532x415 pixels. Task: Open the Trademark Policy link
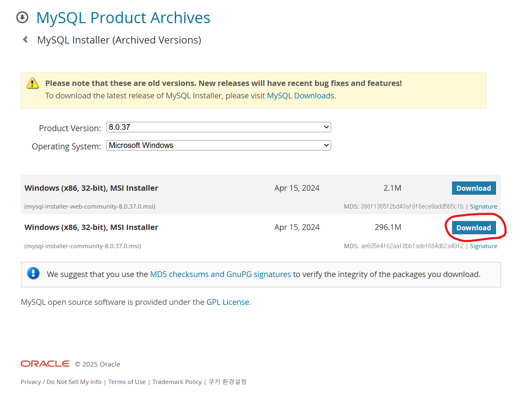pyautogui.click(x=177, y=382)
